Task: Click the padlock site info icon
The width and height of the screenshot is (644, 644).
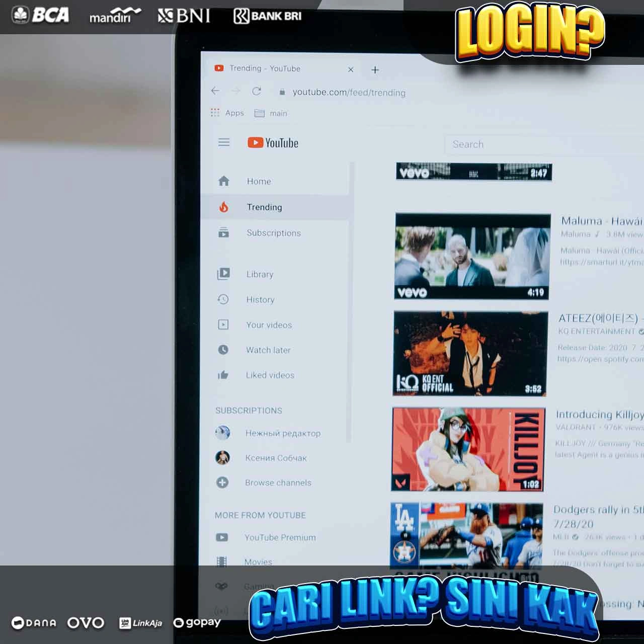Action: [282, 92]
